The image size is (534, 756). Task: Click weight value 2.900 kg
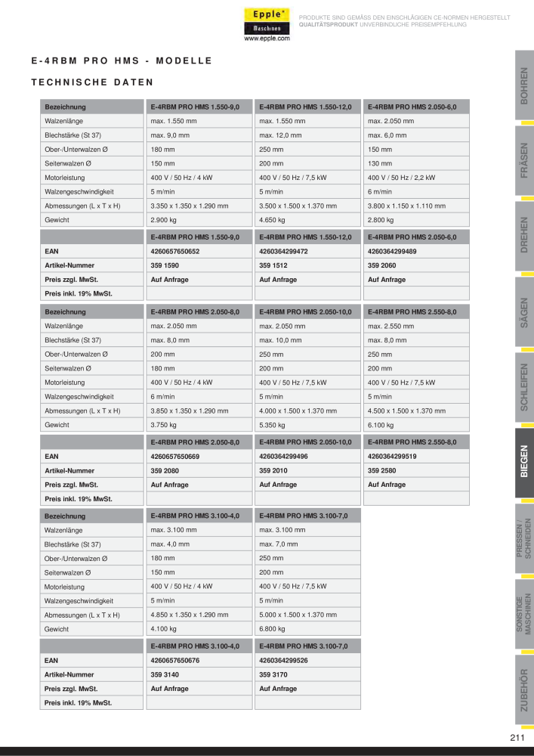pos(164,220)
